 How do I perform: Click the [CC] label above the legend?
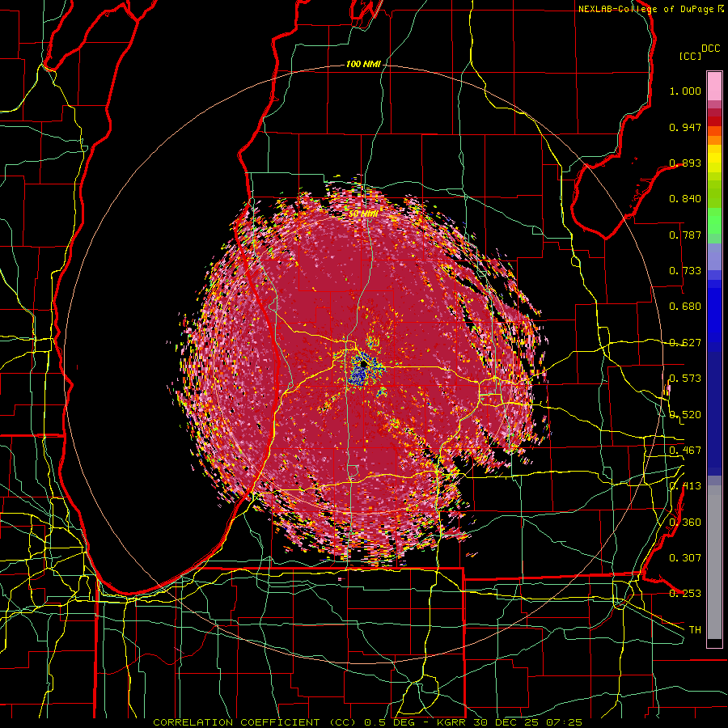691,56
